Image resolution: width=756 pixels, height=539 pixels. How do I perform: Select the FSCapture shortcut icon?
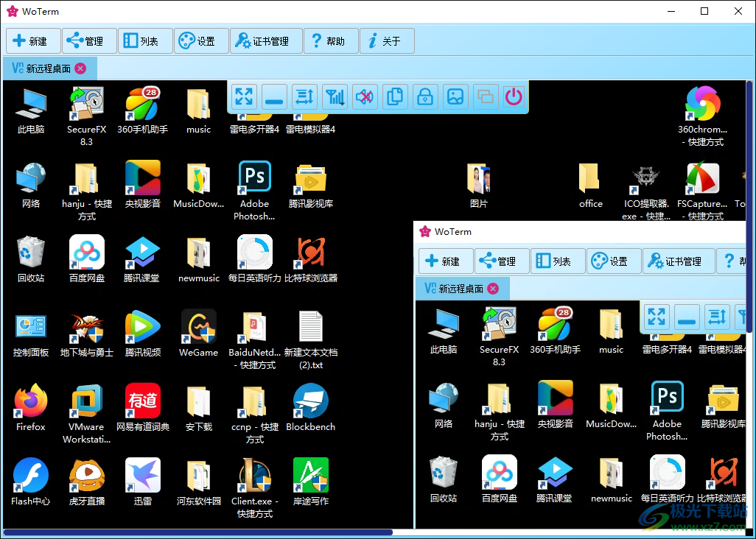click(702, 191)
